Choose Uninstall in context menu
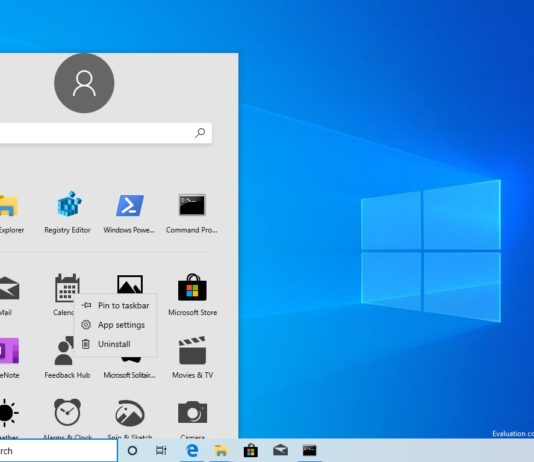Screen dimensions: 534x462 (x=115, y=344)
